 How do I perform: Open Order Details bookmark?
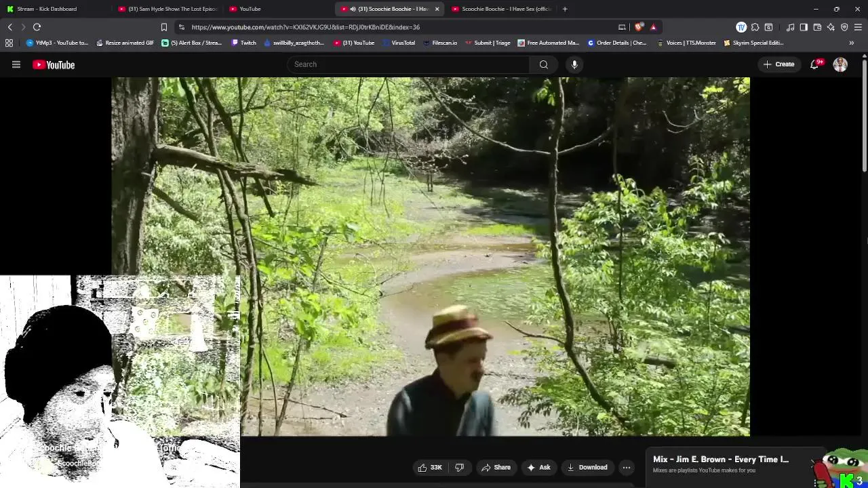coord(617,43)
